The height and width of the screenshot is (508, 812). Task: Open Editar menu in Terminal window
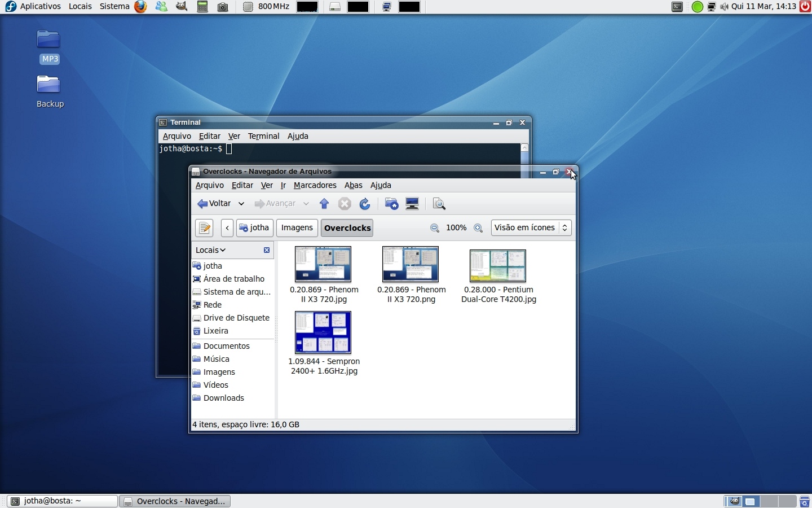[x=210, y=137]
